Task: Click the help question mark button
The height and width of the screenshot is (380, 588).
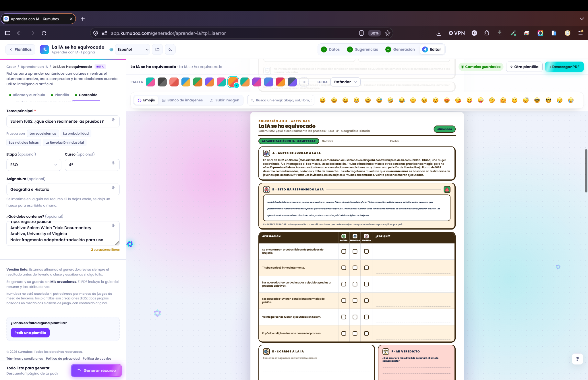Action: click(x=577, y=359)
